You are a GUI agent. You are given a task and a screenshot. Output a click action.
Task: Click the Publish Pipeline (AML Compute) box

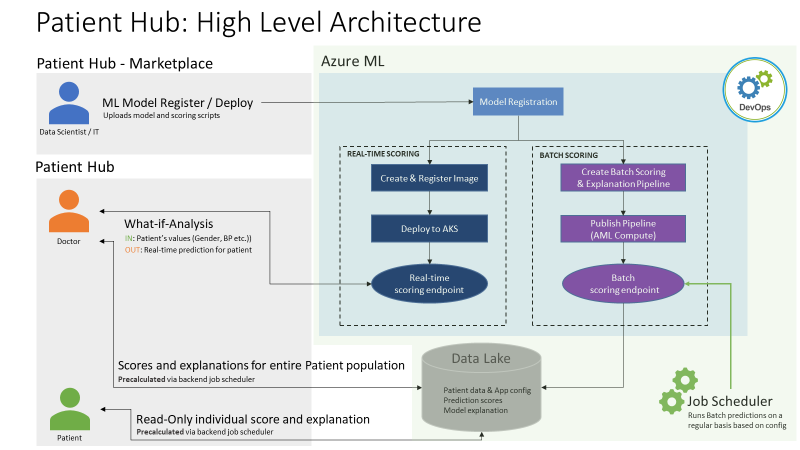click(623, 229)
